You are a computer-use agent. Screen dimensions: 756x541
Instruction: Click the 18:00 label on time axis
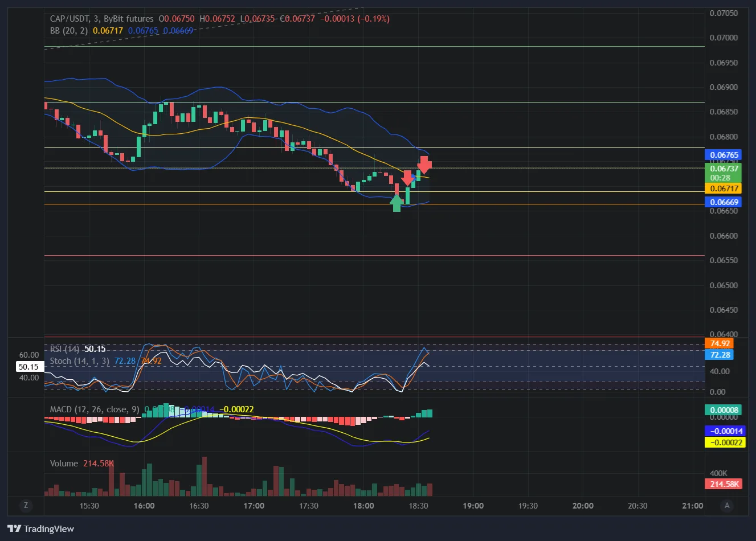pos(363,506)
